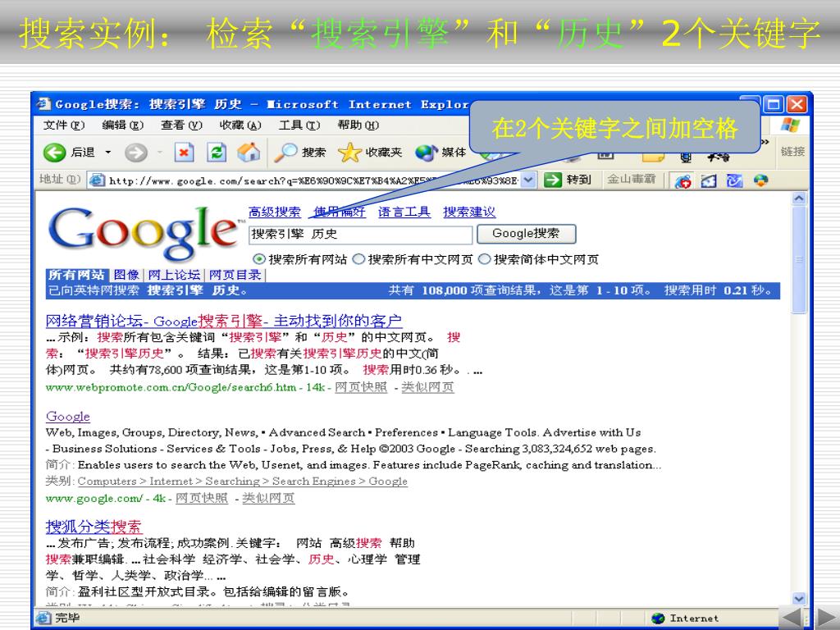
Task: Open the address bar dropdown arrow
Action: [x=528, y=180]
